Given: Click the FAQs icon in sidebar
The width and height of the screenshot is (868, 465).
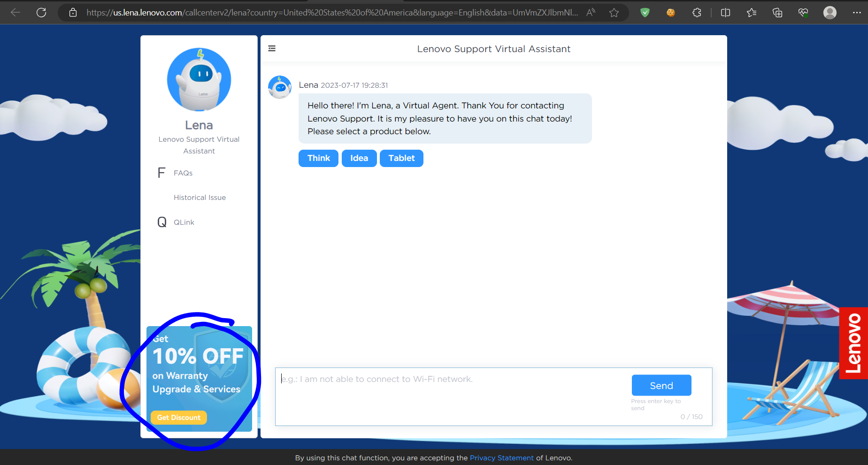Looking at the screenshot, I should tap(161, 173).
